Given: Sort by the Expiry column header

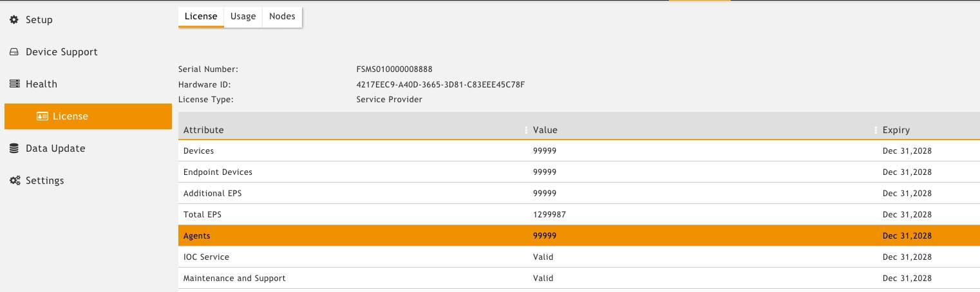Looking at the screenshot, I should click(896, 130).
